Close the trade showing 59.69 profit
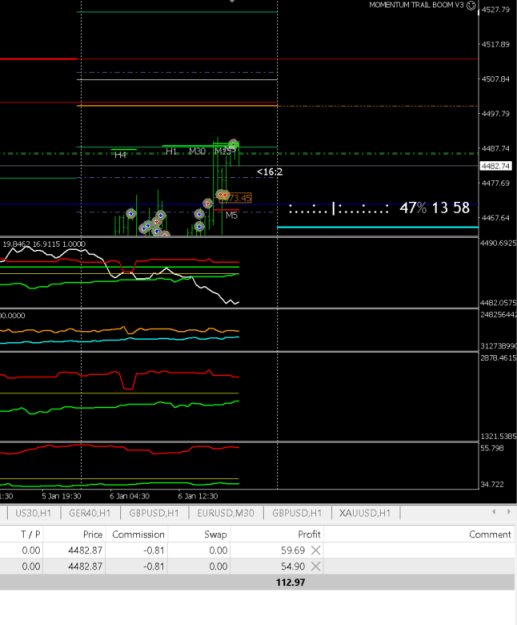The image size is (517, 625). click(315, 550)
